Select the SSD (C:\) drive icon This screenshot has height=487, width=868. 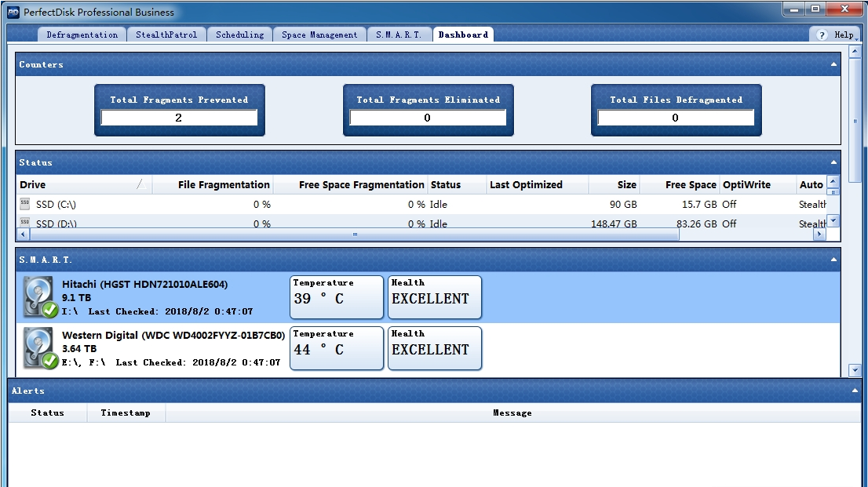coord(24,204)
